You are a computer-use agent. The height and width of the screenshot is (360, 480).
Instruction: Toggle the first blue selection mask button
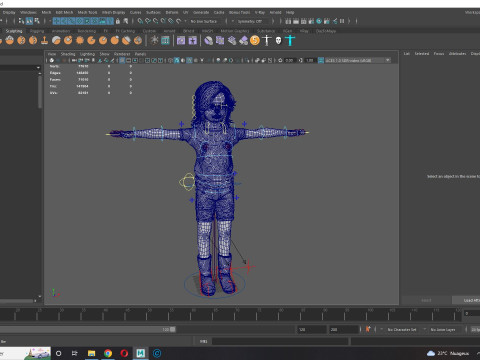[56, 21]
